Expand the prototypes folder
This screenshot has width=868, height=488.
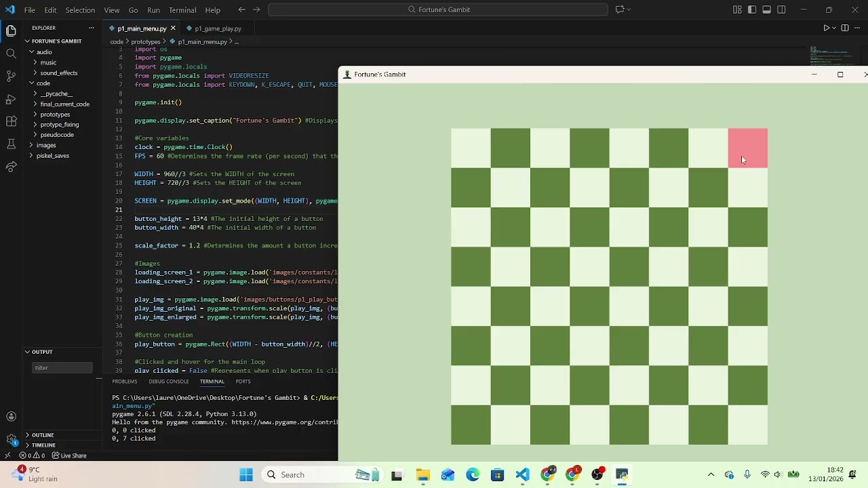click(x=55, y=115)
